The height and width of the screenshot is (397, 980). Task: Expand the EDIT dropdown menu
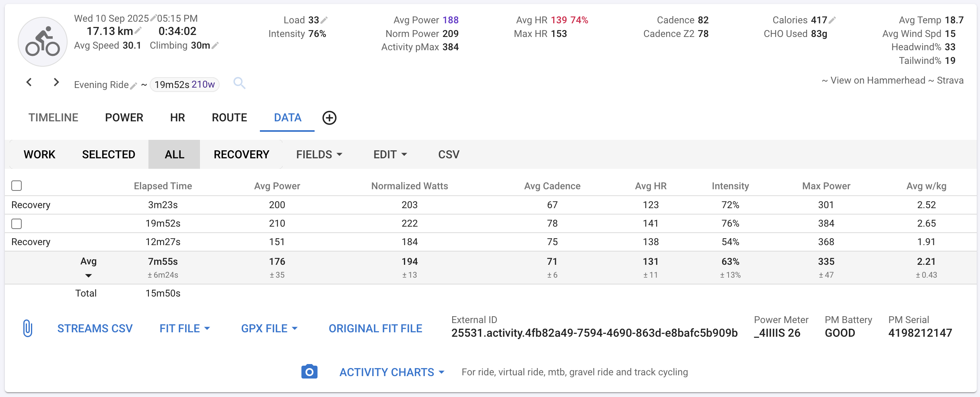click(x=390, y=154)
